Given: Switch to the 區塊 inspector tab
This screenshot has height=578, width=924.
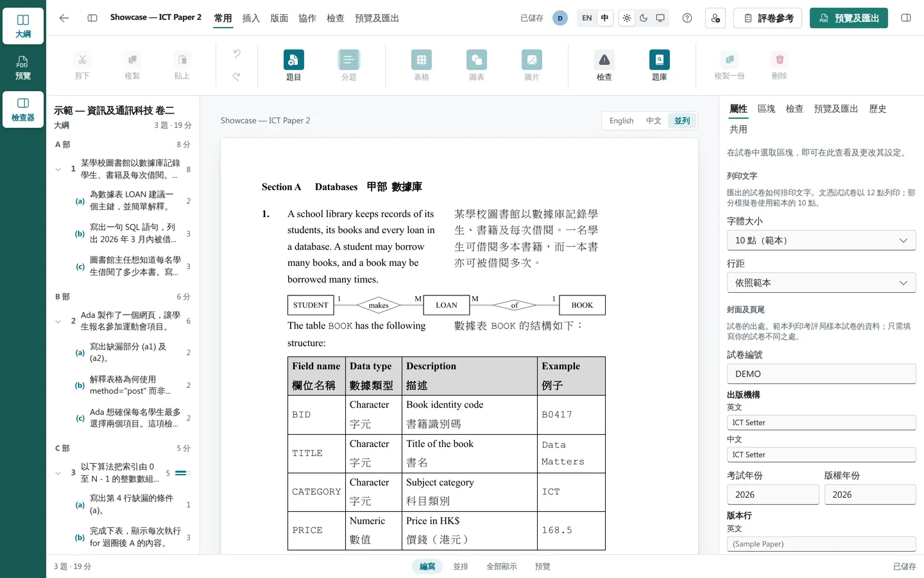Looking at the screenshot, I should (766, 109).
